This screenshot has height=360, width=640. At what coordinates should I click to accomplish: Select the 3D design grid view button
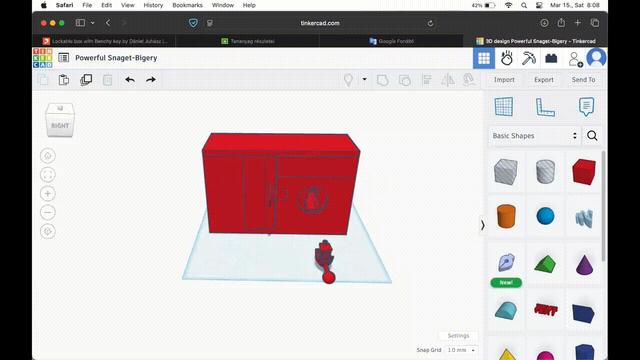tap(484, 58)
